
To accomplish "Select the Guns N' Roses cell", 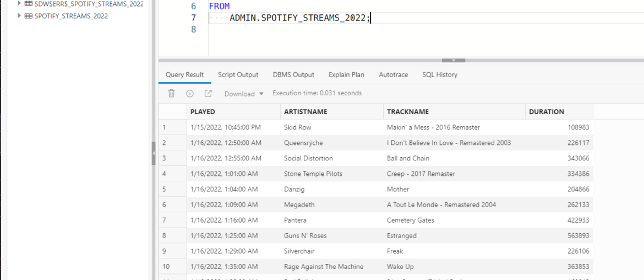I will pos(332,236).
